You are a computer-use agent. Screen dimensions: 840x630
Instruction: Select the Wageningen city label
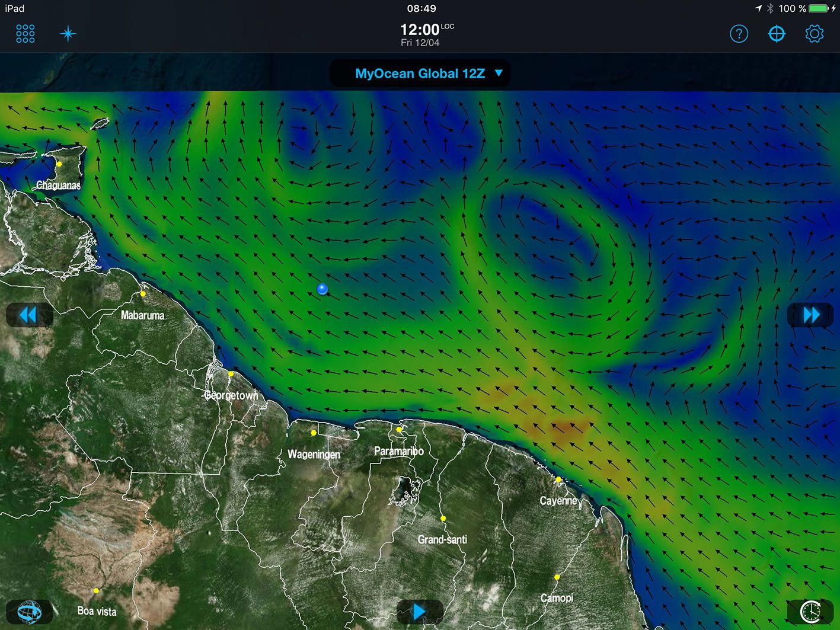click(314, 455)
